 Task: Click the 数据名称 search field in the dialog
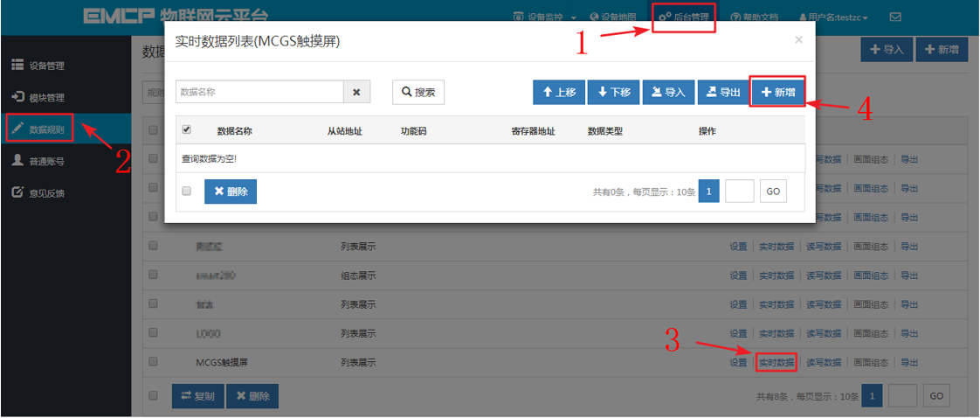tap(259, 91)
